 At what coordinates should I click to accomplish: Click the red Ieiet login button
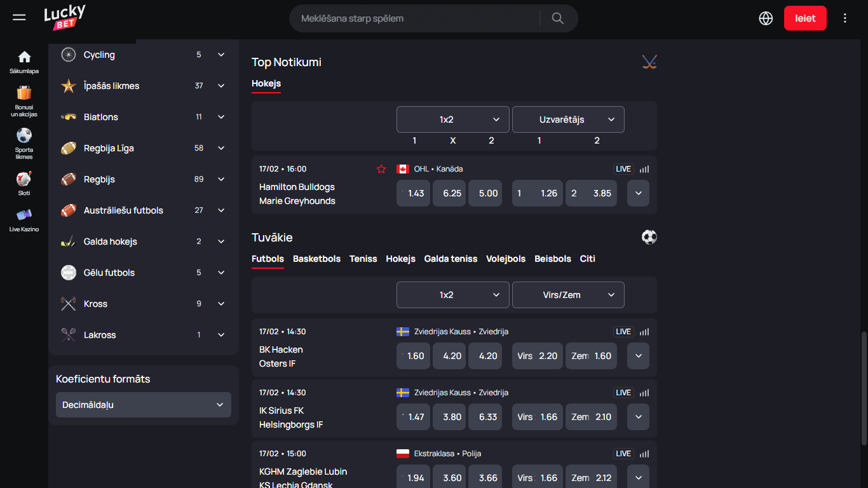[x=805, y=18]
